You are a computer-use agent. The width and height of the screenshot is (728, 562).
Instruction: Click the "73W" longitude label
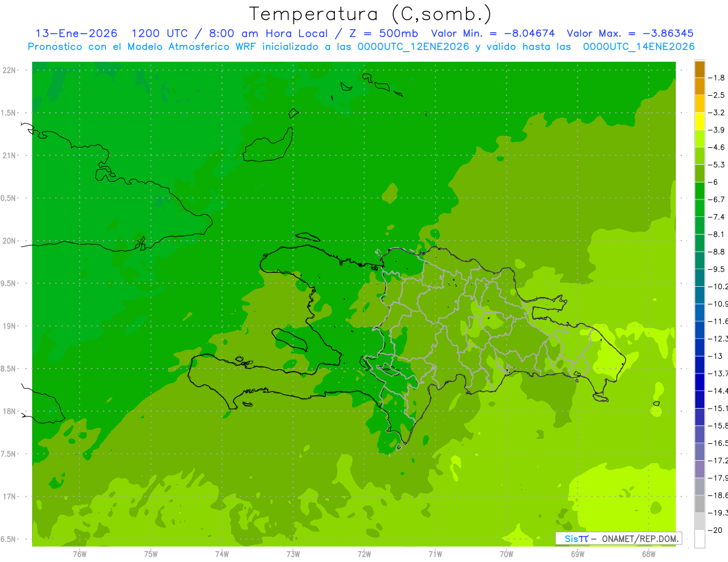tap(293, 554)
